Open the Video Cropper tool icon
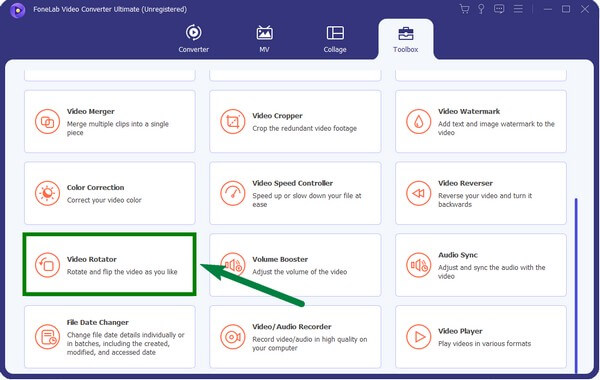The width and height of the screenshot is (600, 380). point(233,122)
